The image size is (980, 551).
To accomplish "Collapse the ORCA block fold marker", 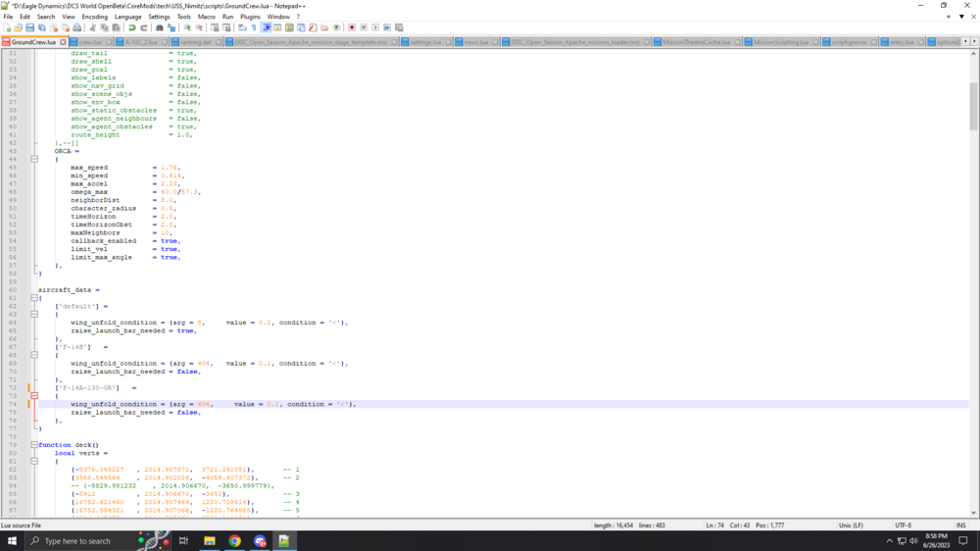I will coord(34,160).
